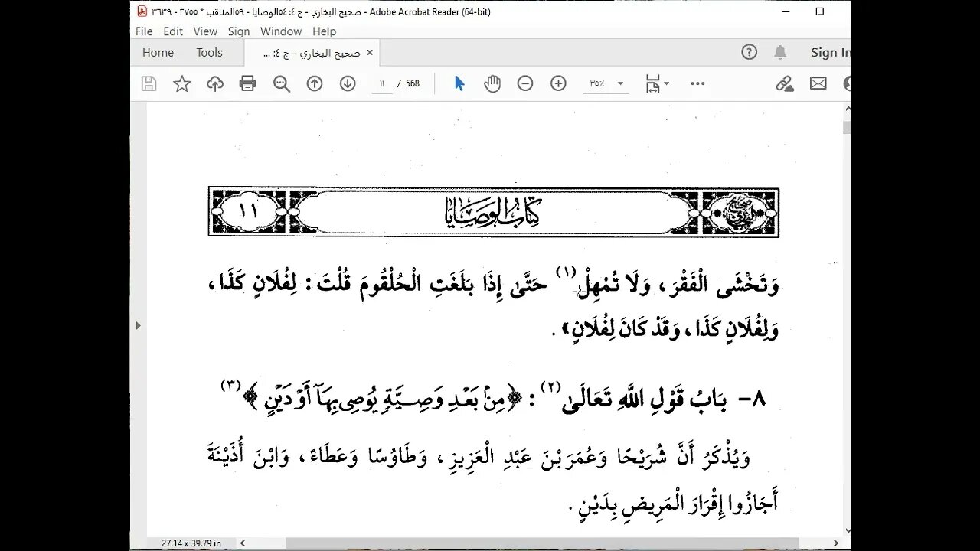Click the vertical scrollbar thumb
Image resolution: width=980 pixels, height=551 pixels.
click(846, 128)
